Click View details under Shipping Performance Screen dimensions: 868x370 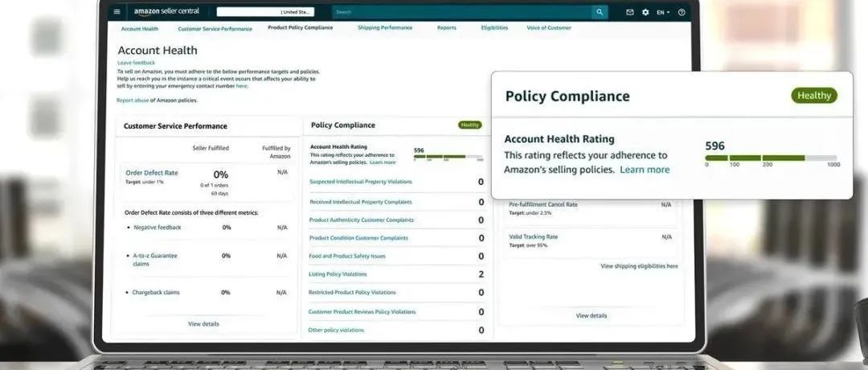tap(592, 316)
